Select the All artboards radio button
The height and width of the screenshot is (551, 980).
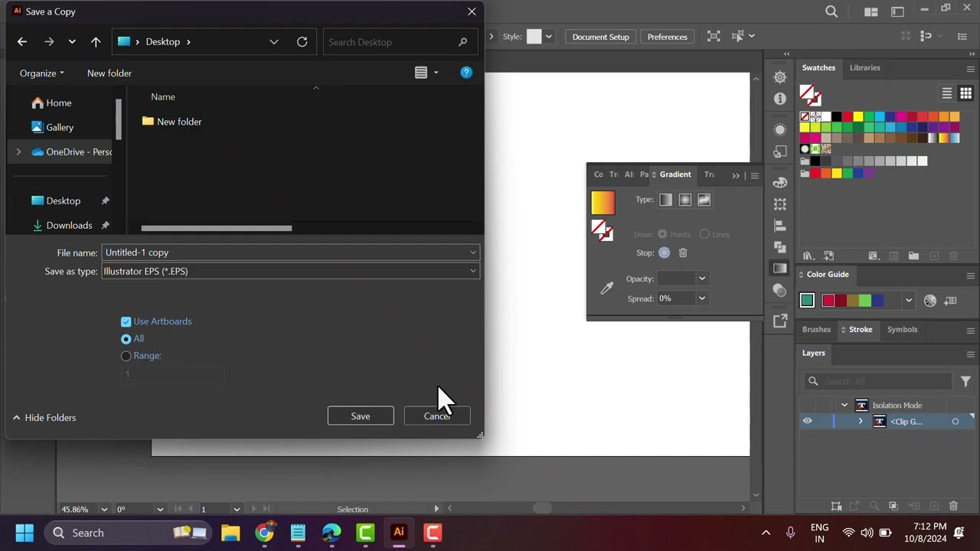click(x=126, y=339)
